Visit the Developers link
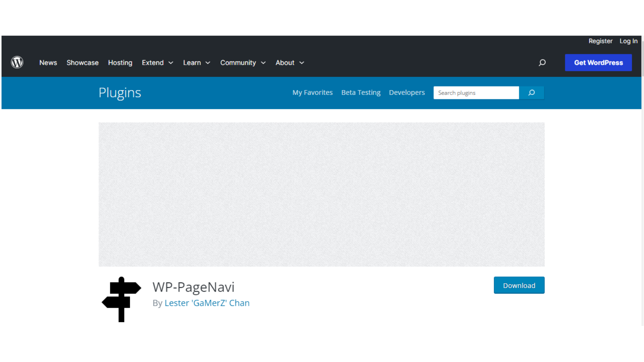Screen dimensions: 644x362 (407, 93)
